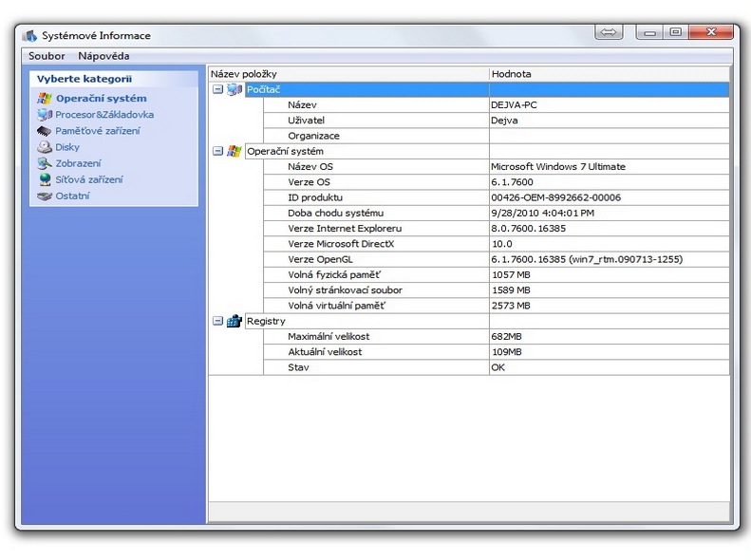
Task: Click the Název položky column header
Action: [x=348, y=74]
